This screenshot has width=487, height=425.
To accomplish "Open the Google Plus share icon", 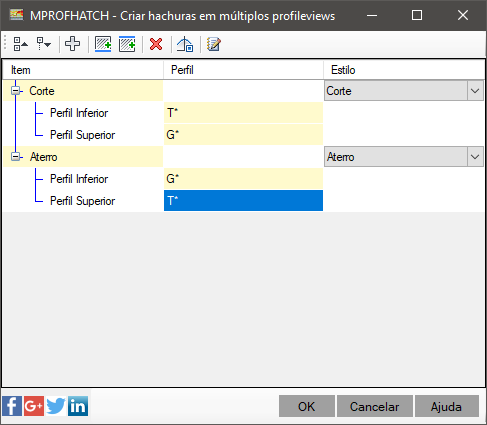I will click(34, 406).
